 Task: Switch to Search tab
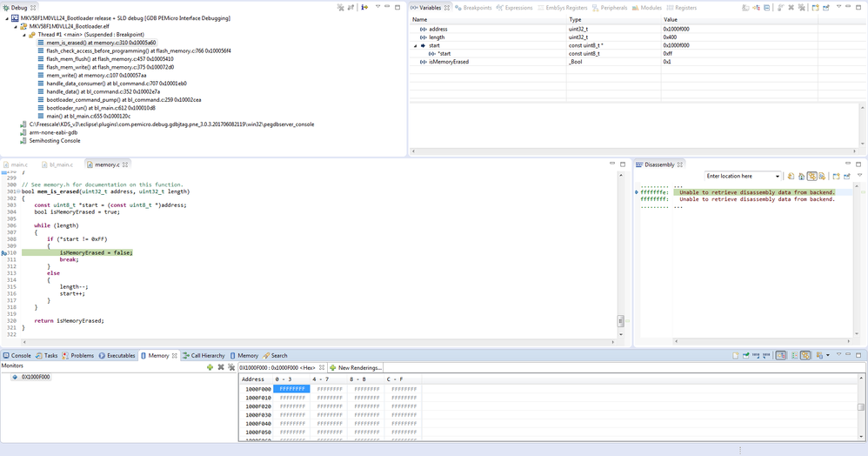[x=275, y=356]
